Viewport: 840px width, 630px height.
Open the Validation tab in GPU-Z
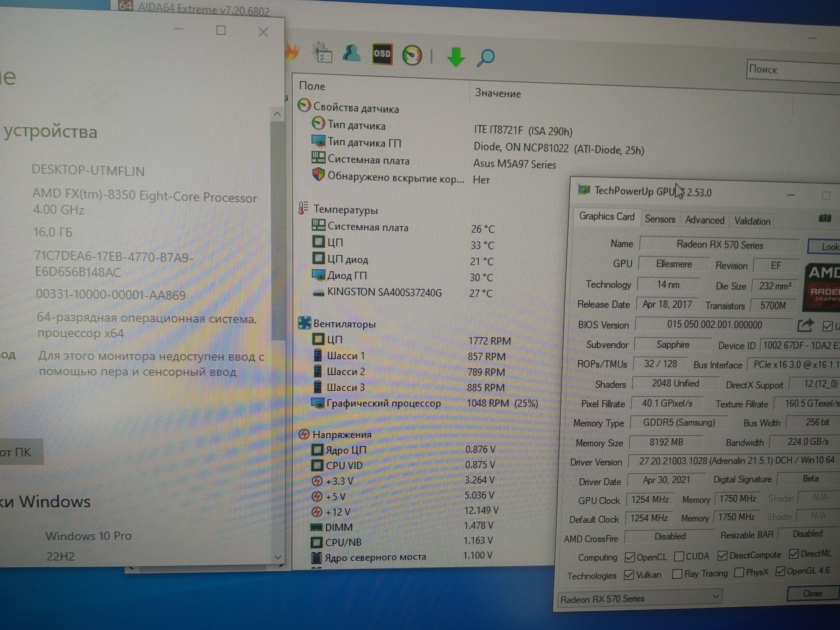(x=752, y=221)
